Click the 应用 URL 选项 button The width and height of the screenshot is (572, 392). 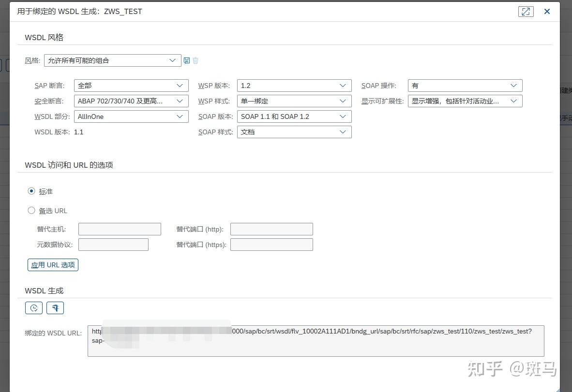52,264
